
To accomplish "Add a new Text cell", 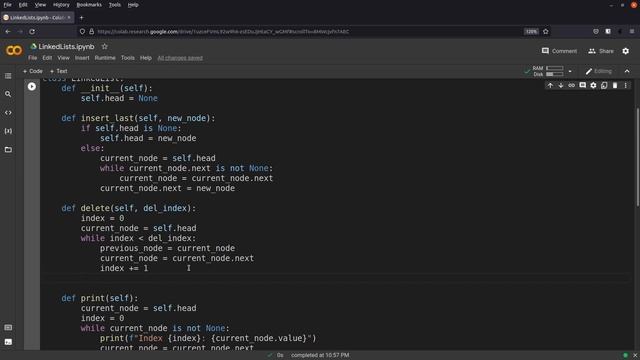I will [x=58, y=71].
